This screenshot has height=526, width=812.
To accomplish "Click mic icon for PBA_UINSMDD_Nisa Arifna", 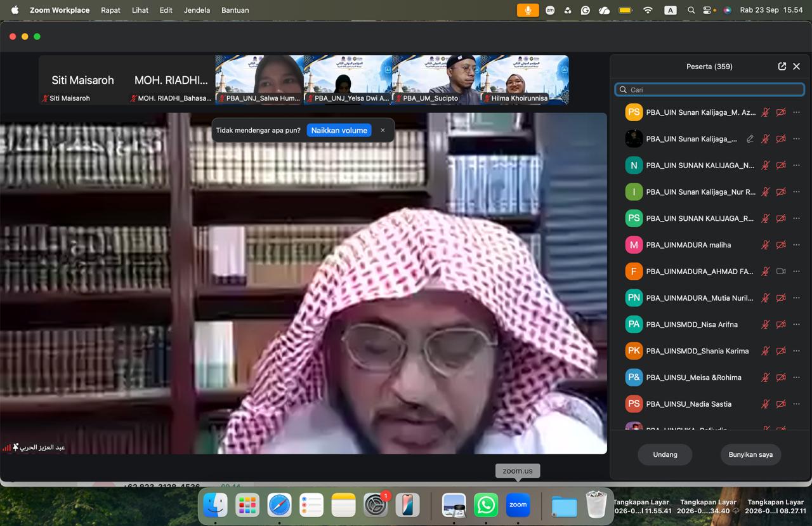I will tap(766, 324).
